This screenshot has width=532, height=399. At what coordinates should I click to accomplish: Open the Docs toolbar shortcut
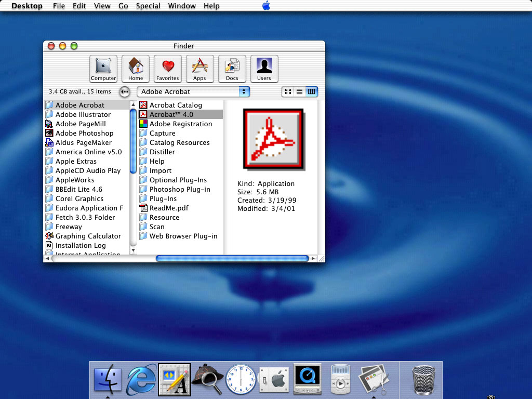point(232,69)
